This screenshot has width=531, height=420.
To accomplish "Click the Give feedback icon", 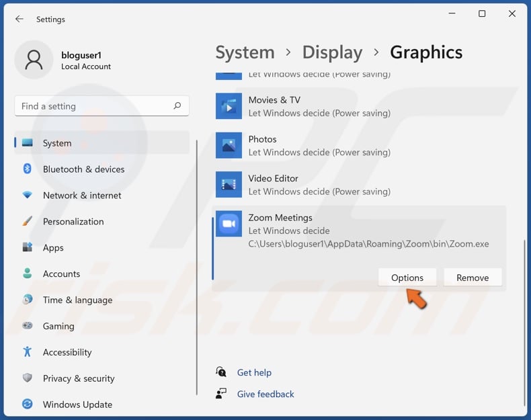I will click(x=221, y=393).
